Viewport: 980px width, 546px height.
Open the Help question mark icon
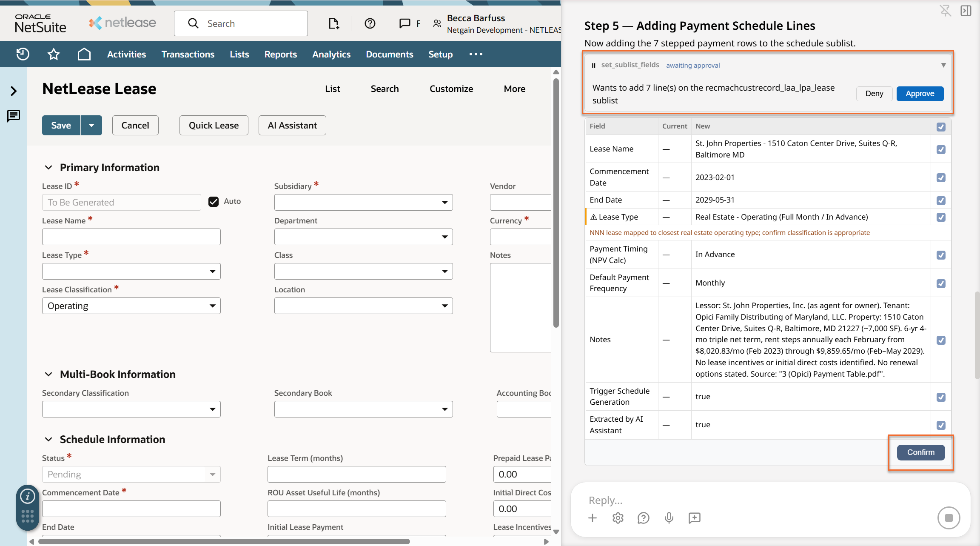(x=370, y=23)
